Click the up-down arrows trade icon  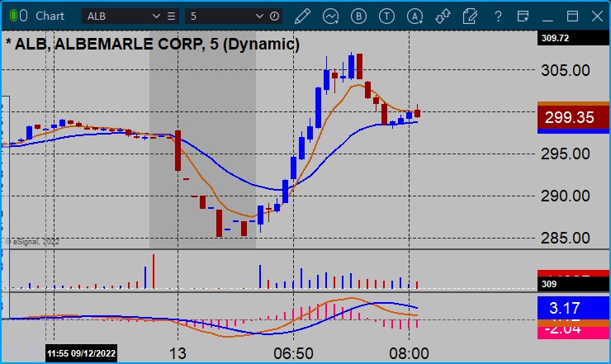click(x=443, y=17)
